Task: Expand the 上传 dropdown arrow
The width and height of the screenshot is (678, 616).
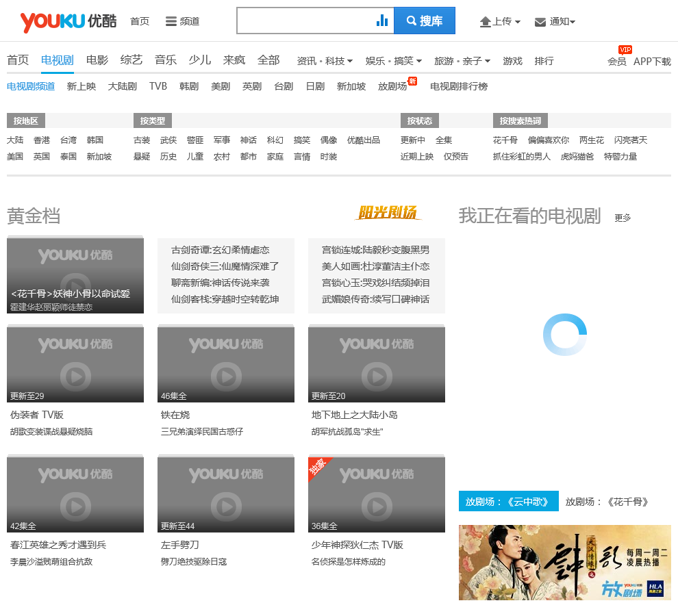Action: coord(518,22)
